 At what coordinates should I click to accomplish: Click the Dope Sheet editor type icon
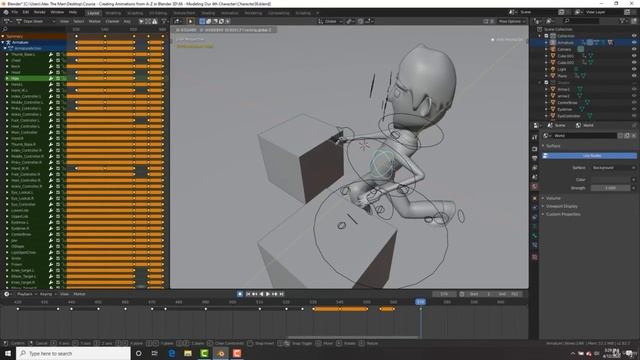pyautogui.click(x=7, y=21)
